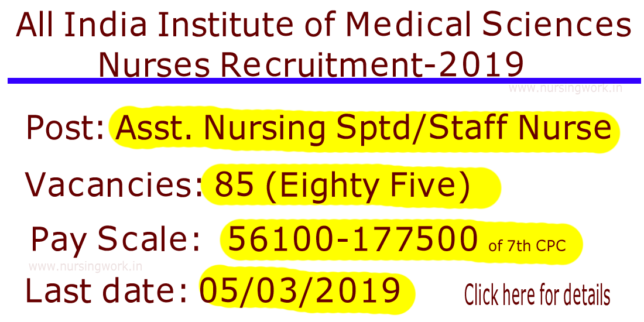Select the highlighted date '05/03/2019'
This screenshot has width=644, height=322.
click(x=300, y=291)
